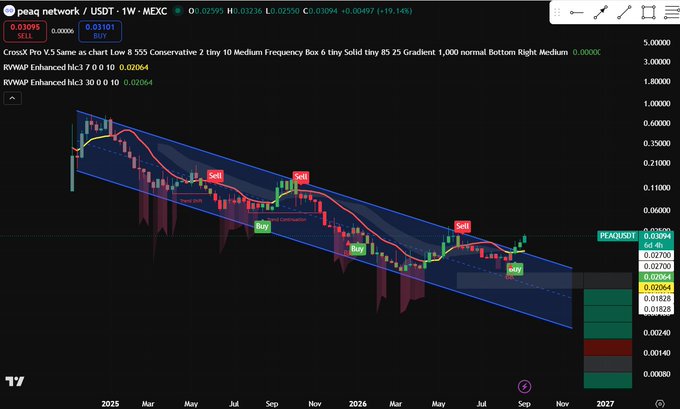Select the rectangle drawing tool
The width and height of the screenshot is (680, 409).
coord(648,12)
